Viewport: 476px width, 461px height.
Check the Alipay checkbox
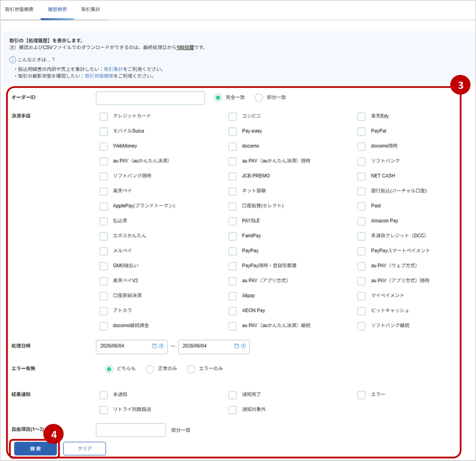[x=232, y=296]
